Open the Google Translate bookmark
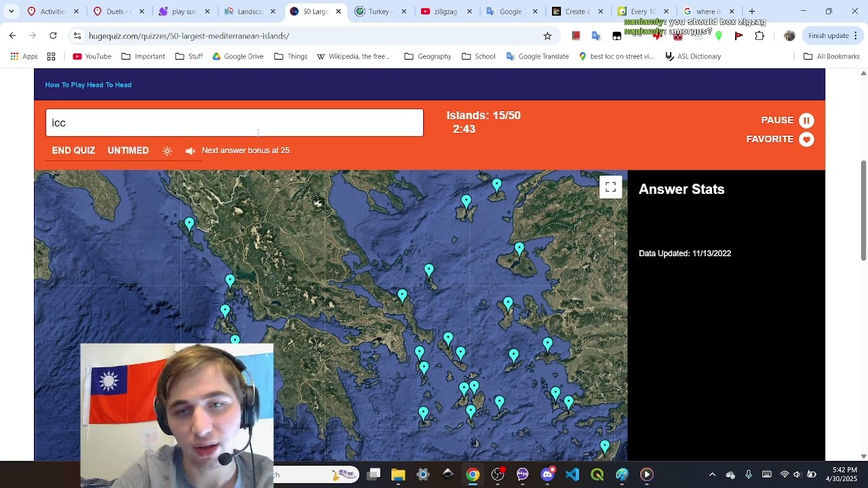868x488 pixels. click(x=537, y=56)
